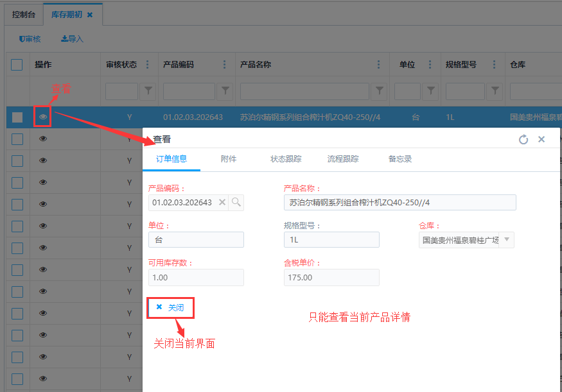Viewport: 562px width, 392px height.
Task: Open the 产品名称 column options menu (three dots)
Action: (379, 65)
